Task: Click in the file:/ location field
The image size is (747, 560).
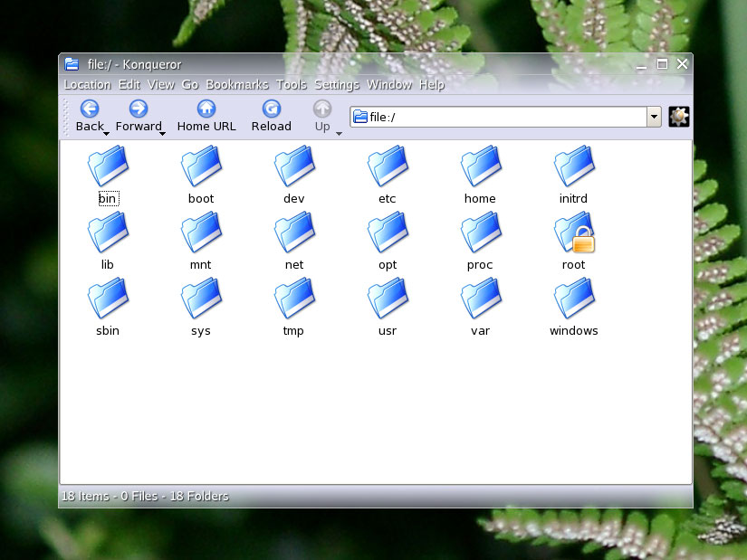Action: 498,117
